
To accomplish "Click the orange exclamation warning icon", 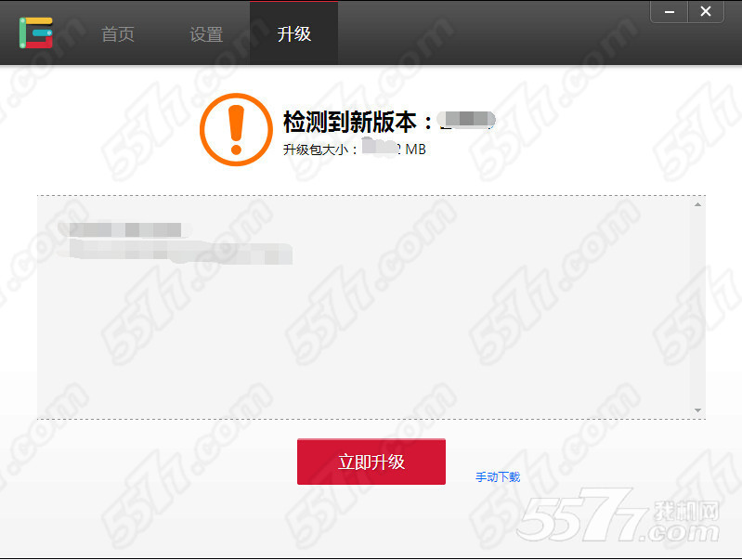I will (236, 129).
